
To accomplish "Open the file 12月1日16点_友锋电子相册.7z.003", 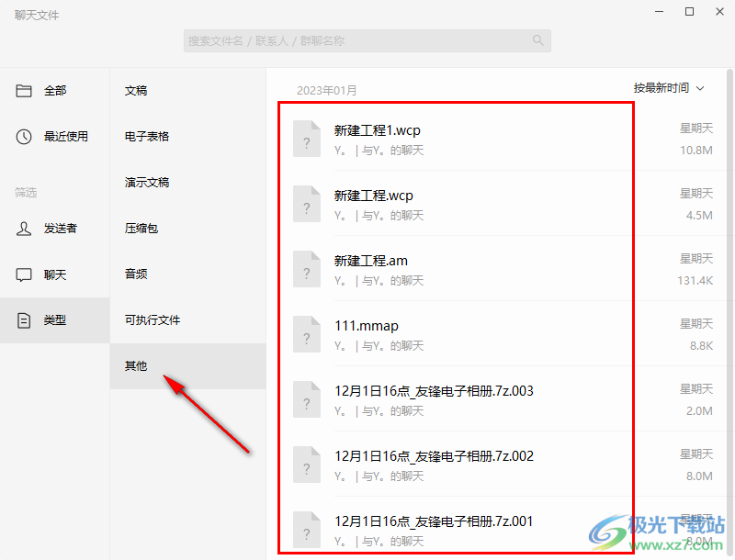I will (436, 390).
